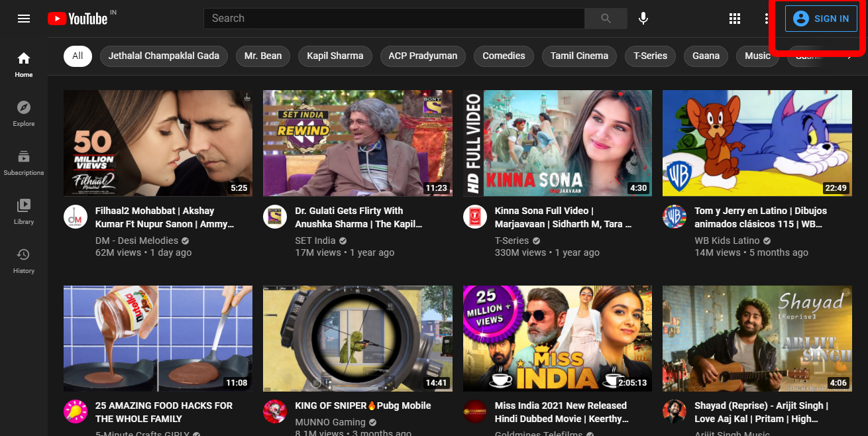Viewport: 868px width, 436px height.
Task: Visit WB Kids Latino channel name
Action: pyautogui.click(x=727, y=241)
